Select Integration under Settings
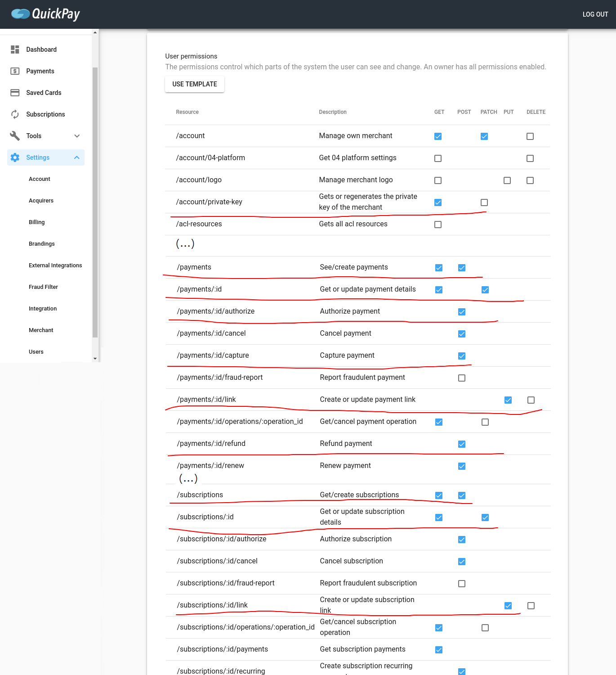This screenshot has height=675, width=616. [x=43, y=309]
